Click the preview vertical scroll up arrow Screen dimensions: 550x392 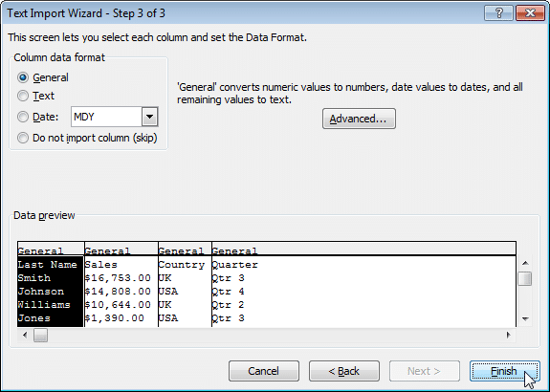click(525, 263)
